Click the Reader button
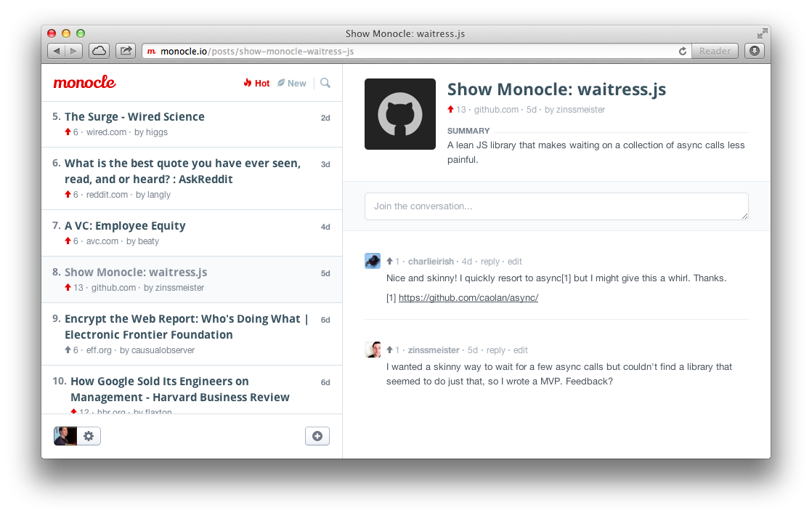 click(x=715, y=51)
